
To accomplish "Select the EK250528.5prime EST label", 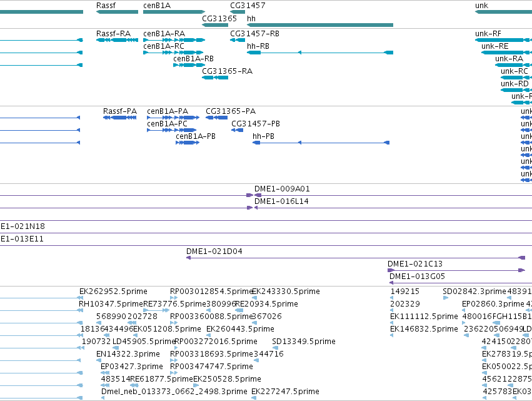I will (x=227, y=380).
